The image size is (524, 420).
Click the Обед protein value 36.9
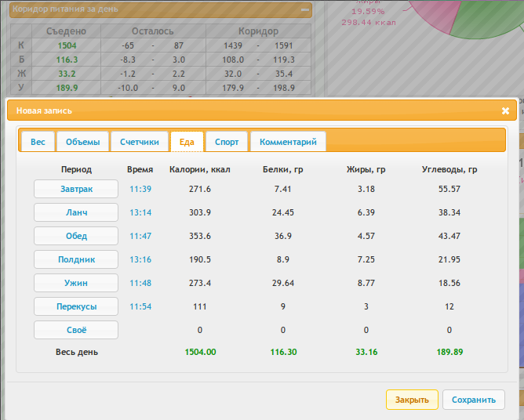283,236
